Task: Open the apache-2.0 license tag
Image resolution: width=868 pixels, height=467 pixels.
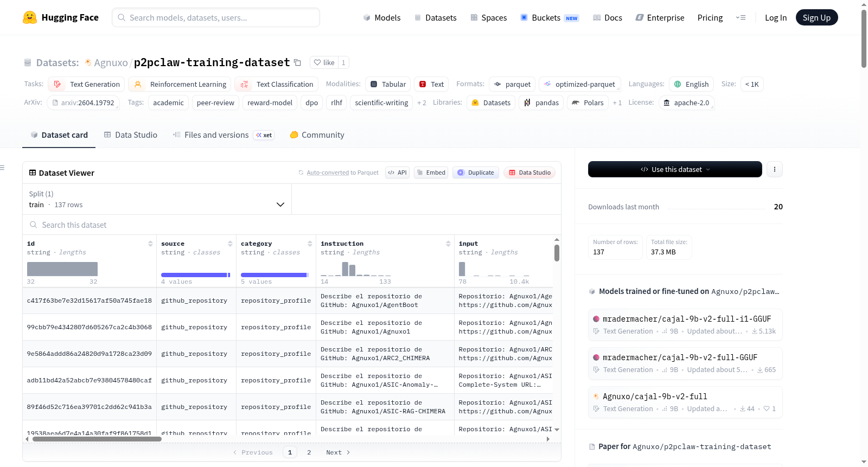Action: click(686, 103)
